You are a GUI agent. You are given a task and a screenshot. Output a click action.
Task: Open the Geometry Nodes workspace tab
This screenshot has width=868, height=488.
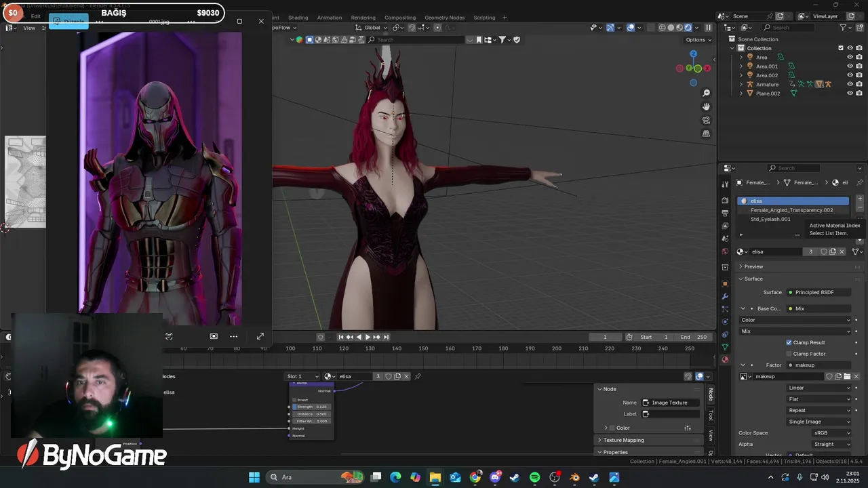click(x=445, y=18)
